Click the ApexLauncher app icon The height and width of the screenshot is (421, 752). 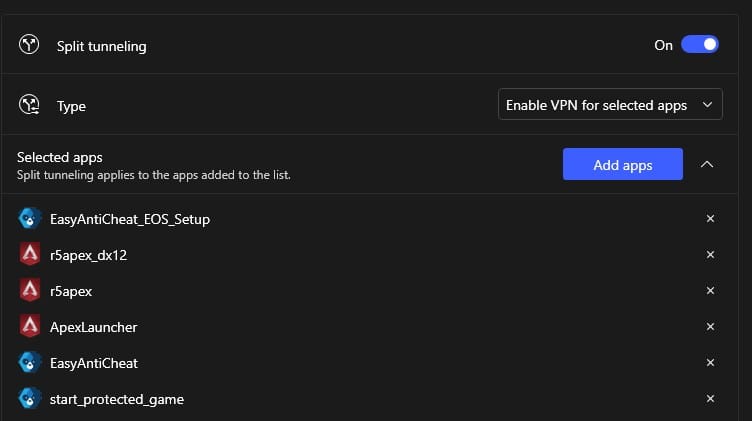point(30,327)
